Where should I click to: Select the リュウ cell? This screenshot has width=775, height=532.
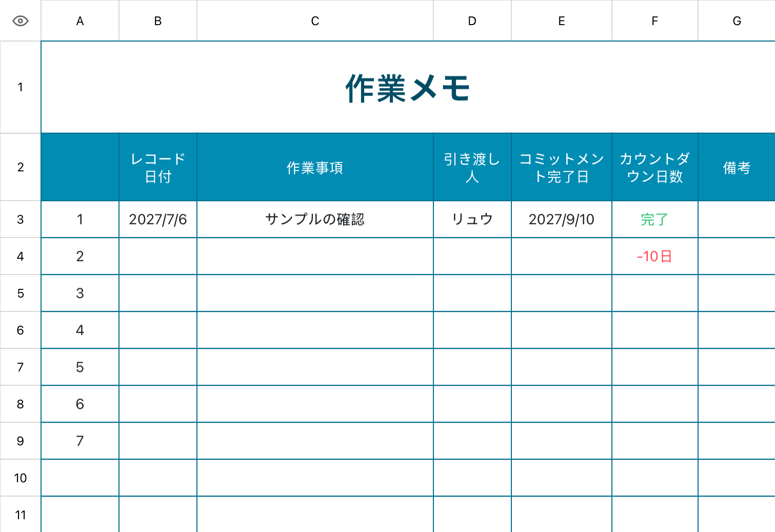[x=472, y=220]
